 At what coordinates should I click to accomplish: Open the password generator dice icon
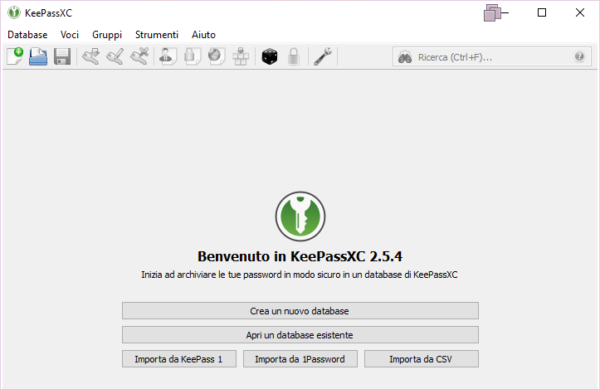point(269,57)
